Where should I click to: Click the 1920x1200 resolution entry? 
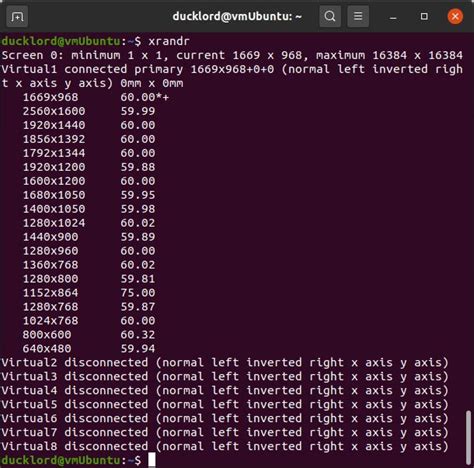(54, 167)
